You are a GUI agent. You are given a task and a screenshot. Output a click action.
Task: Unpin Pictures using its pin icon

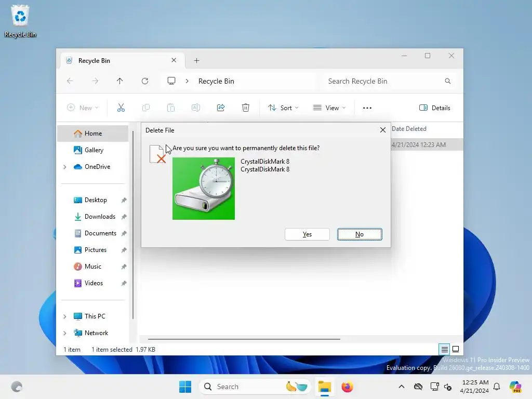click(x=124, y=250)
